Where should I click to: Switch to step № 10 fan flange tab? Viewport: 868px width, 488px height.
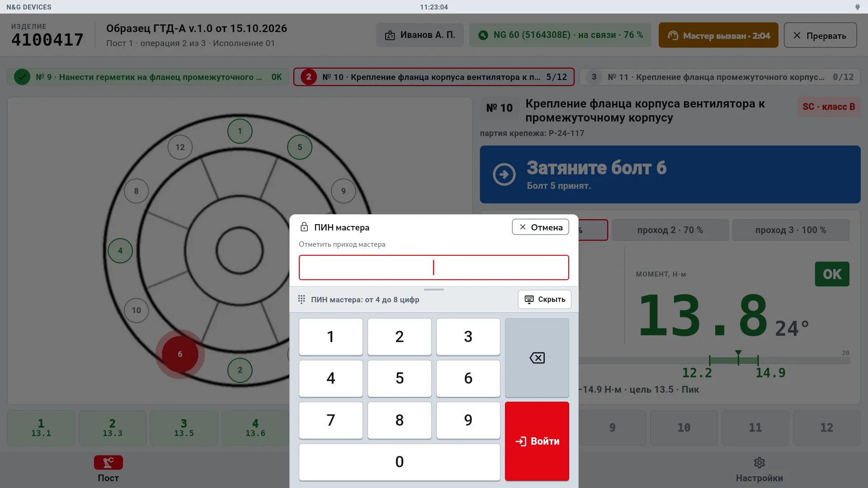pyautogui.click(x=434, y=77)
